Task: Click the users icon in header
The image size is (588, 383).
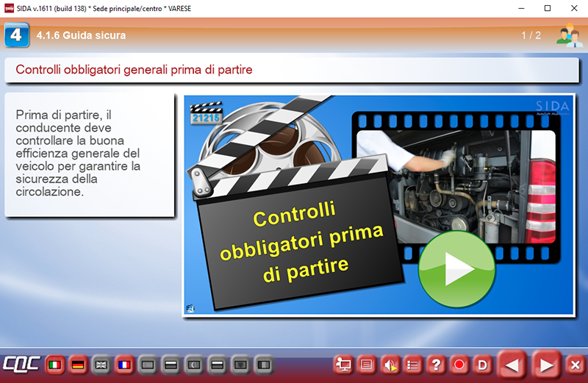Action: 568,35
